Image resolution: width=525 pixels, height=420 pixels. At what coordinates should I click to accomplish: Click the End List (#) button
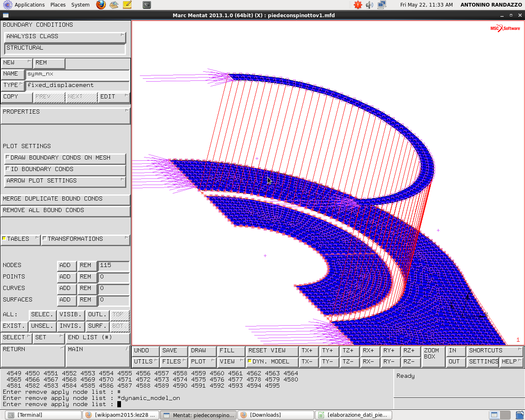98,338
